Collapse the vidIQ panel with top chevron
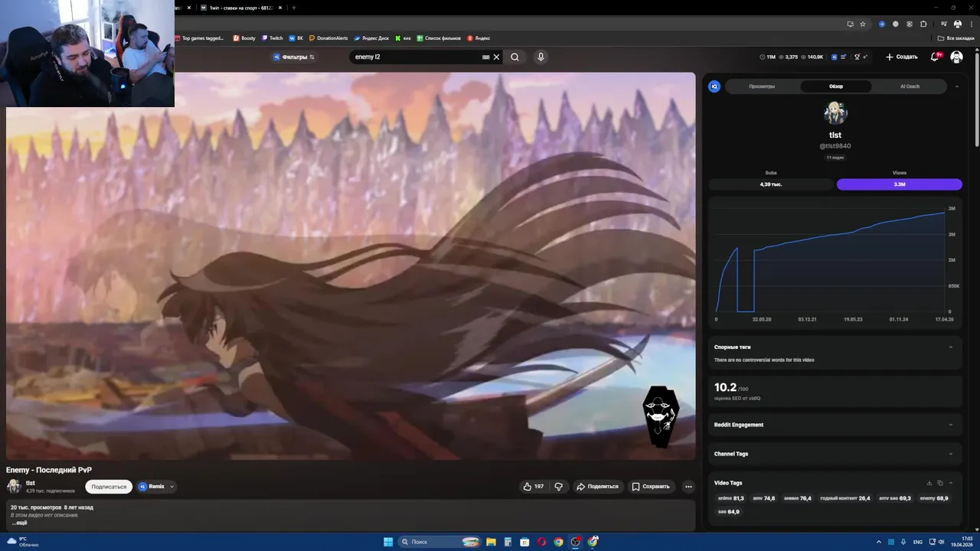Viewport: 980px width, 551px height. pos(956,86)
